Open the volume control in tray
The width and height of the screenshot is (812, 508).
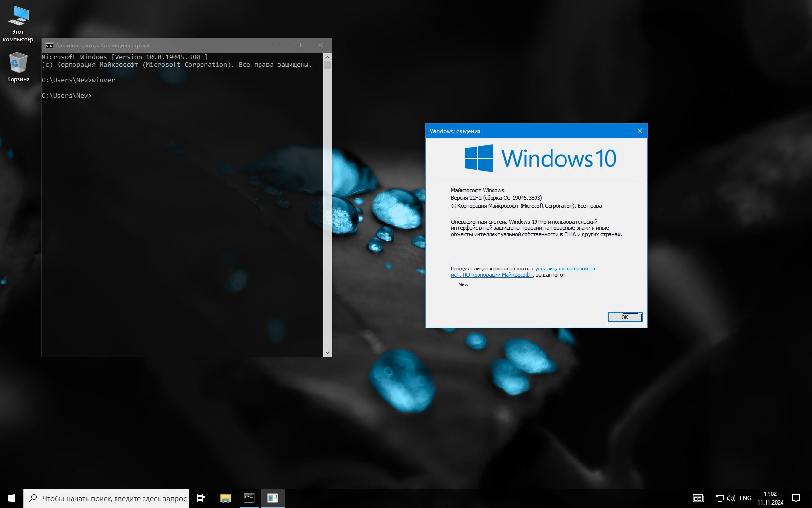tap(731, 498)
